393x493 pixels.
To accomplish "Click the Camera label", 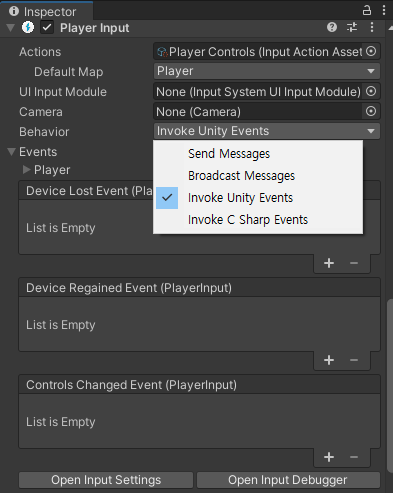I will [x=41, y=112].
